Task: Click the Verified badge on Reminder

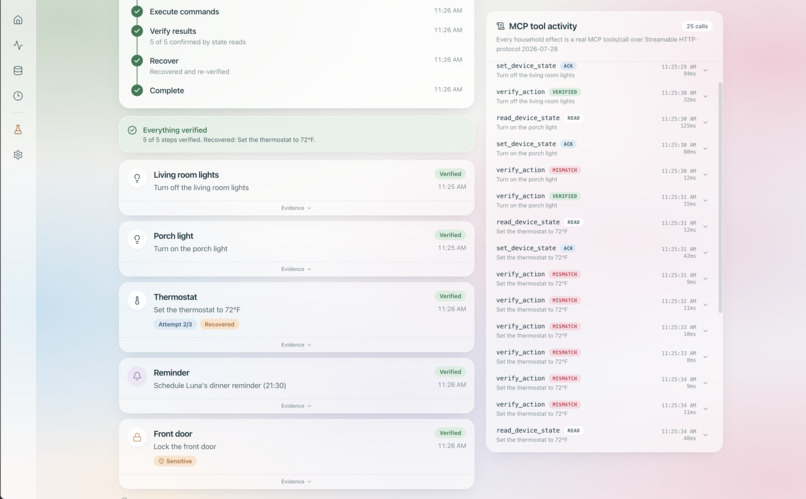Action: (450, 372)
